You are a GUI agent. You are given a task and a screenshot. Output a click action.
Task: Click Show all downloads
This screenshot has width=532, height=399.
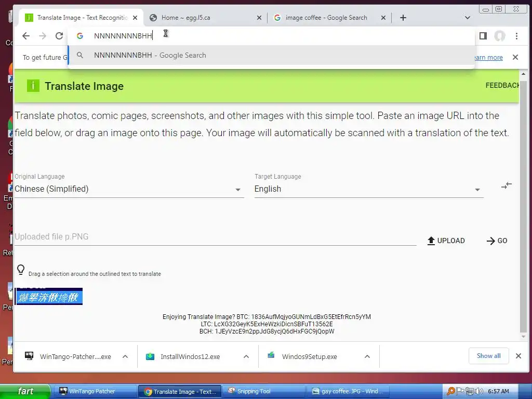click(488, 356)
